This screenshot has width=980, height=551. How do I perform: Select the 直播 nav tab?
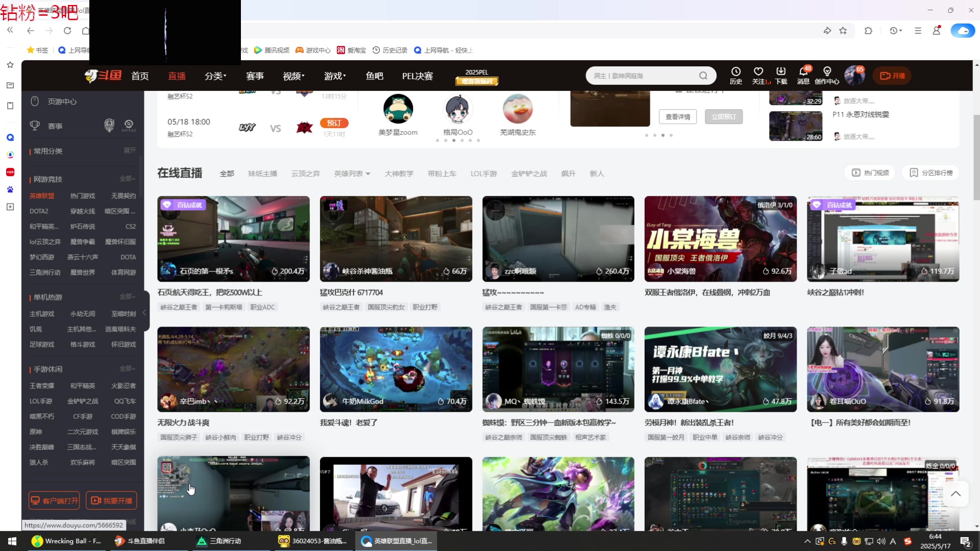click(x=177, y=76)
